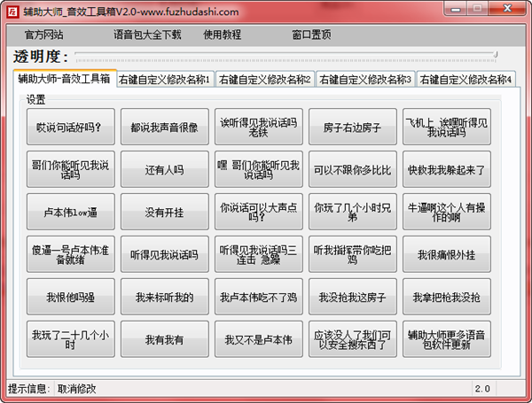The width and height of the screenshot is (532, 403).
Task: Switch to tab 右键自定义修改名称3
Action: [x=365, y=80]
